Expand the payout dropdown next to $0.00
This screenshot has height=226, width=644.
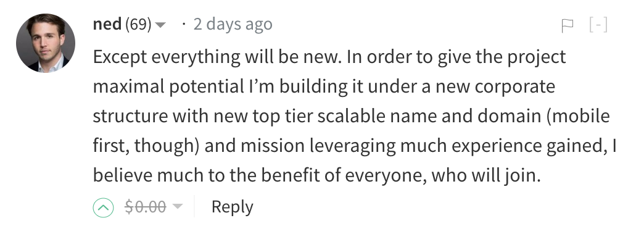point(177,206)
